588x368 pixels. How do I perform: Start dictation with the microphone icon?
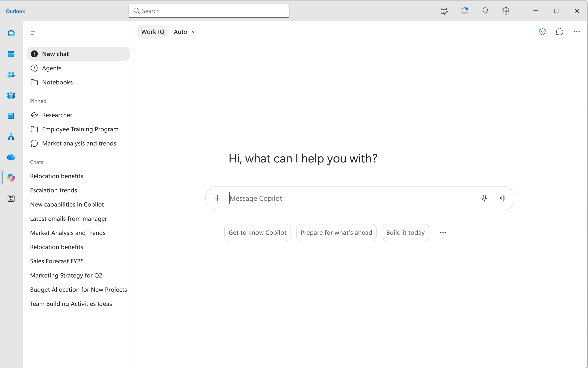[x=484, y=198]
